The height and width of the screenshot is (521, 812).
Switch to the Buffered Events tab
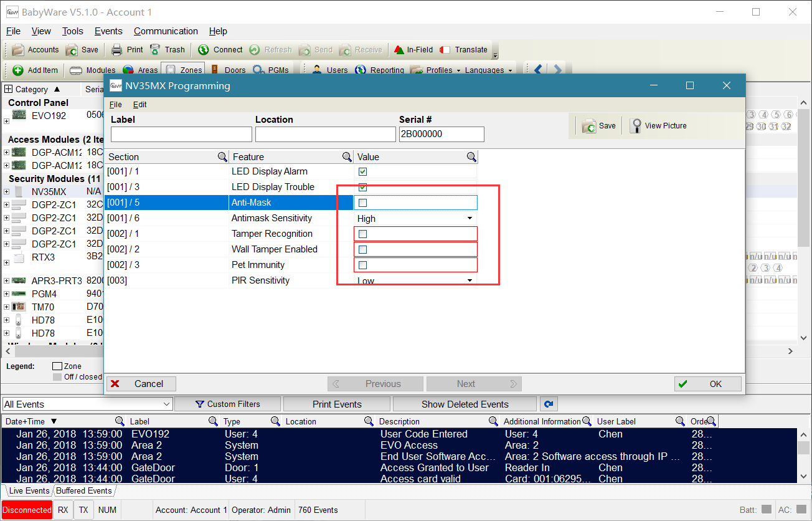click(x=84, y=490)
